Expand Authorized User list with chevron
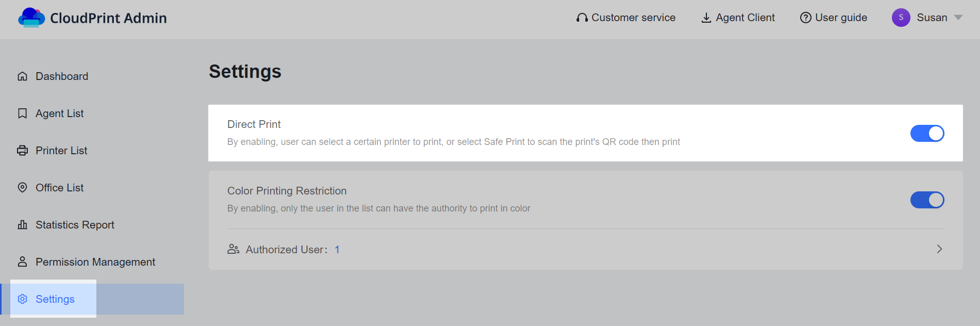 point(939,249)
